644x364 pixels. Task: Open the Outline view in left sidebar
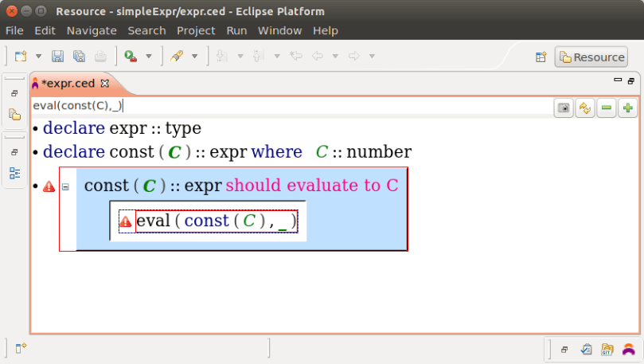[x=14, y=173]
